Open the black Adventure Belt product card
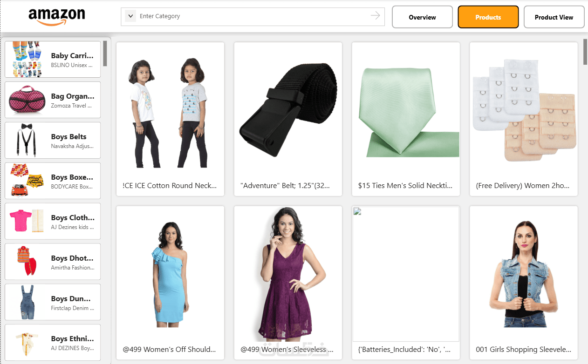 (x=288, y=119)
